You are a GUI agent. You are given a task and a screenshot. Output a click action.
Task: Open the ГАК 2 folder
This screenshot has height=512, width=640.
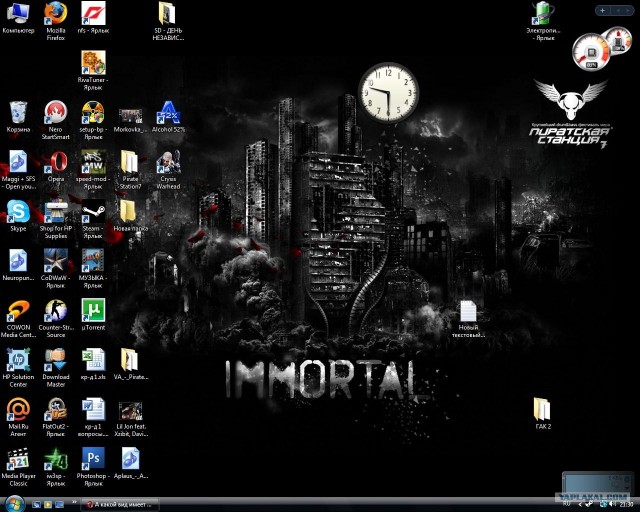(x=543, y=414)
